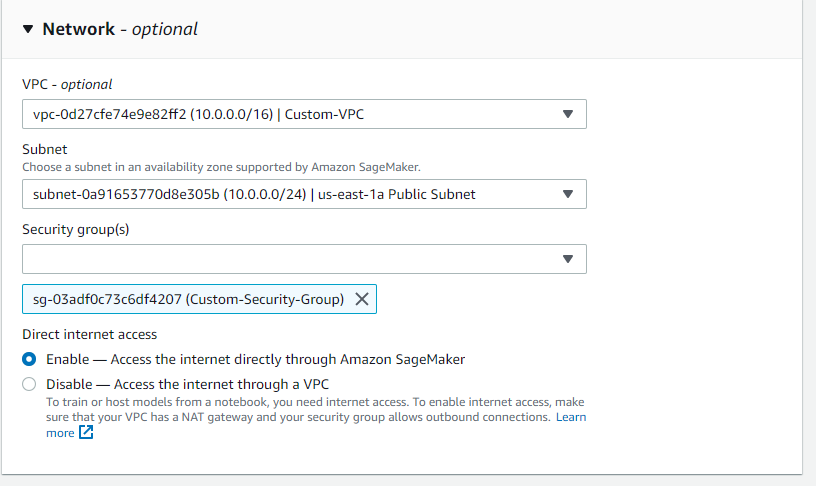The width and height of the screenshot is (816, 486).
Task: Click the Security group(s) field label
Action: tap(75, 229)
